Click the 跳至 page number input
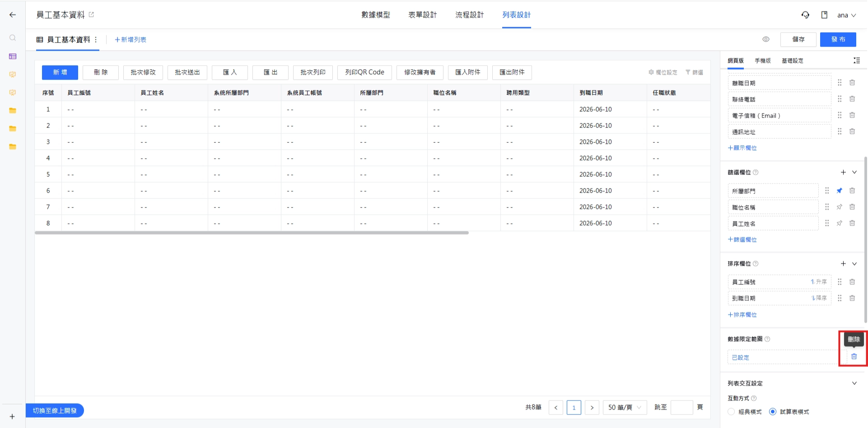 (682, 407)
